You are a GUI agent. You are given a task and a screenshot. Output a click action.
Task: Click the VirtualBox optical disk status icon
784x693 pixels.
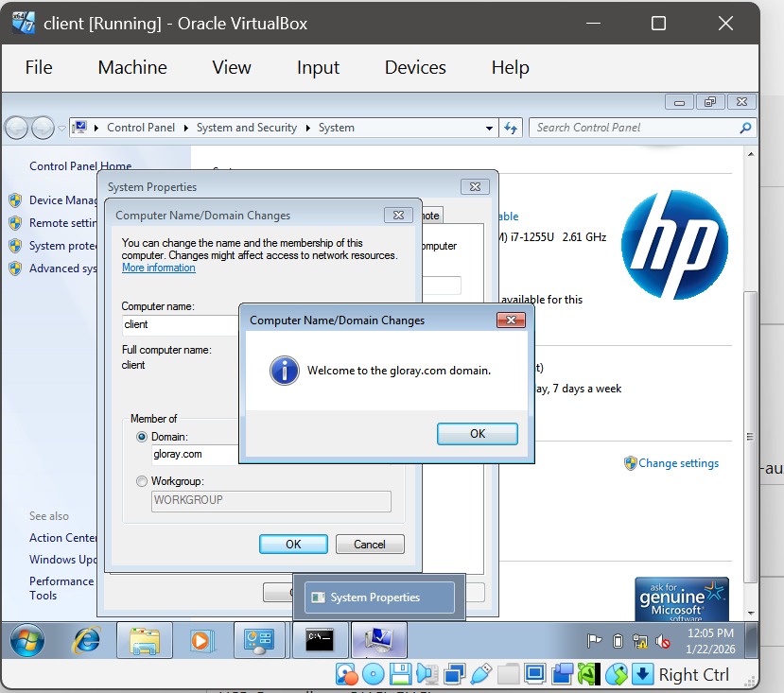coord(373,674)
